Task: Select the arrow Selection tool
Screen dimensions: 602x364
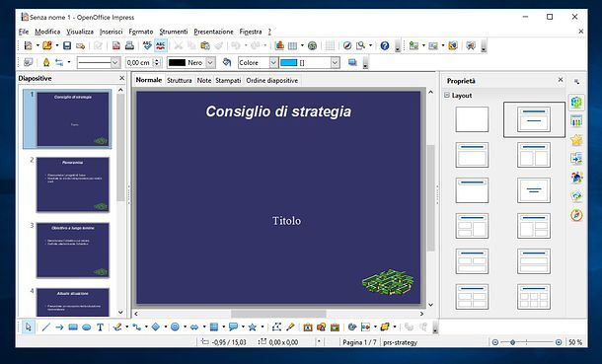Action: [28, 328]
